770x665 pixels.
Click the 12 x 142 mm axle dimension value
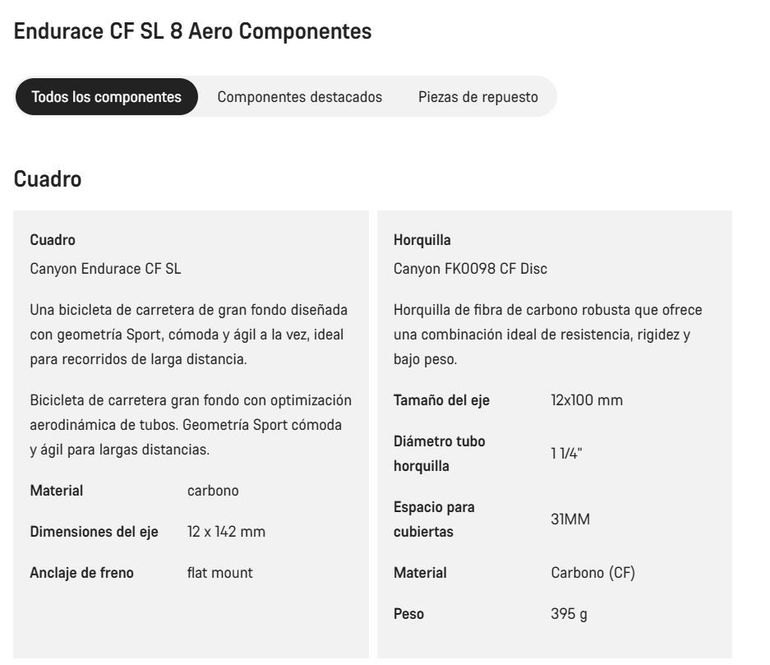[x=226, y=531]
